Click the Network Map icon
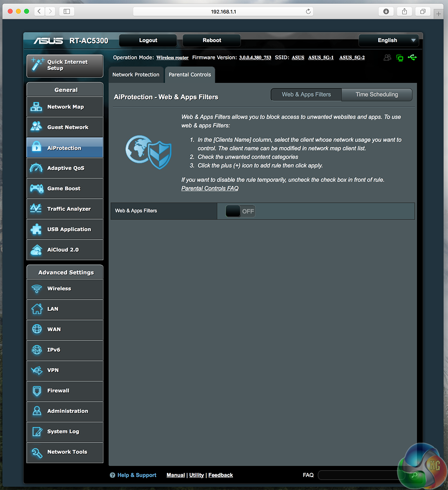The height and width of the screenshot is (490, 448). [36, 107]
